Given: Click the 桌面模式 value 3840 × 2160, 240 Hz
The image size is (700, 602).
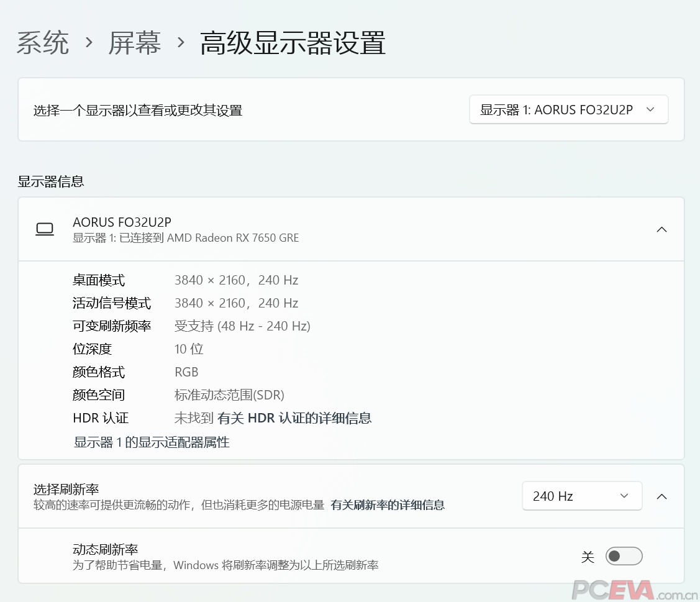Looking at the screenshot, I should click(x=236, y=280).
